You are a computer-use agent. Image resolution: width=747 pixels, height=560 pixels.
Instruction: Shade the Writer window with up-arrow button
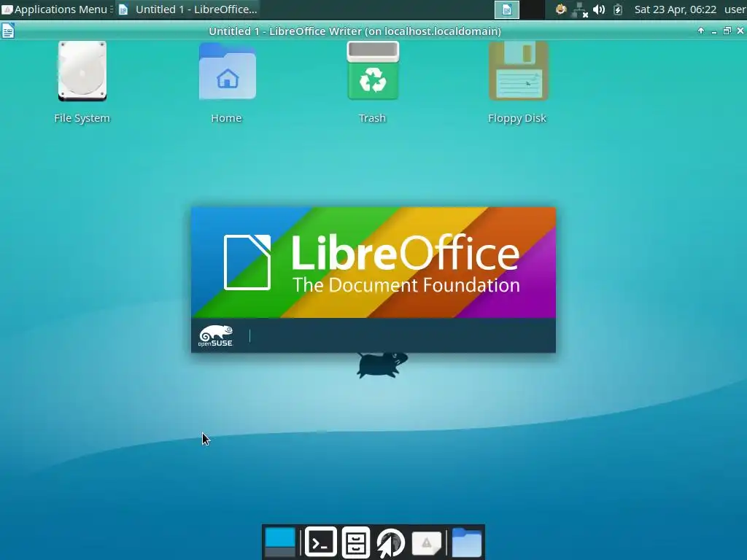pos(701,31)
